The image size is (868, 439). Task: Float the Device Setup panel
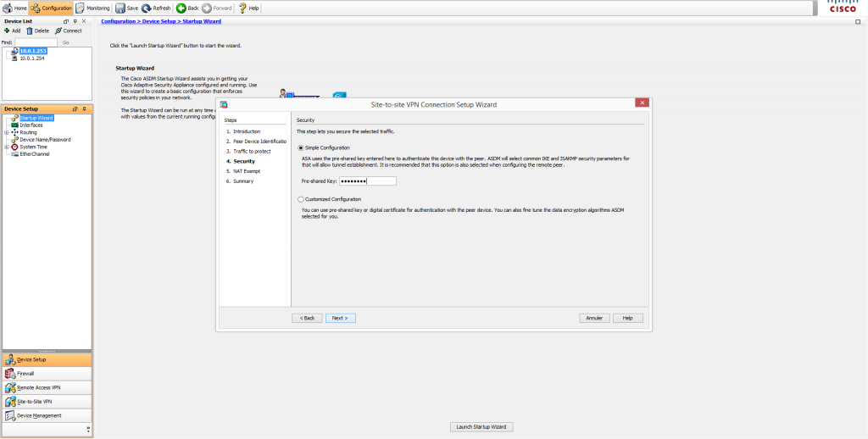(x=75, y=109)
